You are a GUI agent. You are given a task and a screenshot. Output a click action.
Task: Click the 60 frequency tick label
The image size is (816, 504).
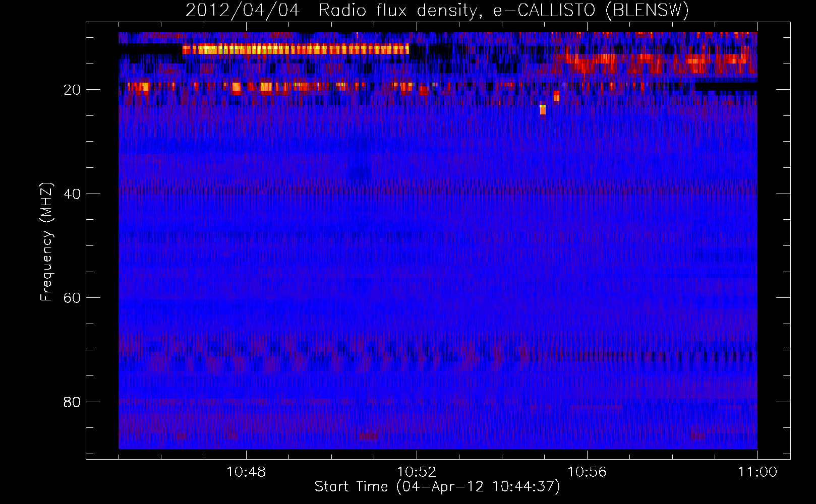pos(73,298)
